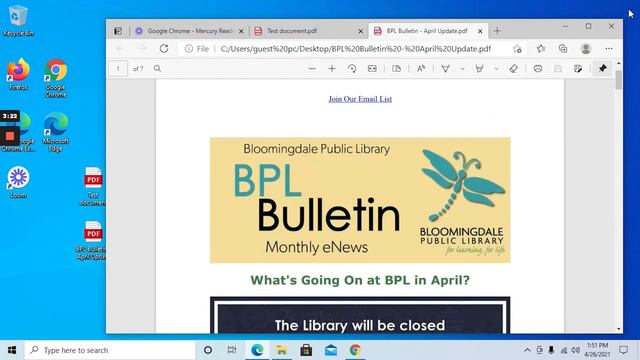The image size is (640, 360).
Task: Open a new browser tab
Action: 497,31
